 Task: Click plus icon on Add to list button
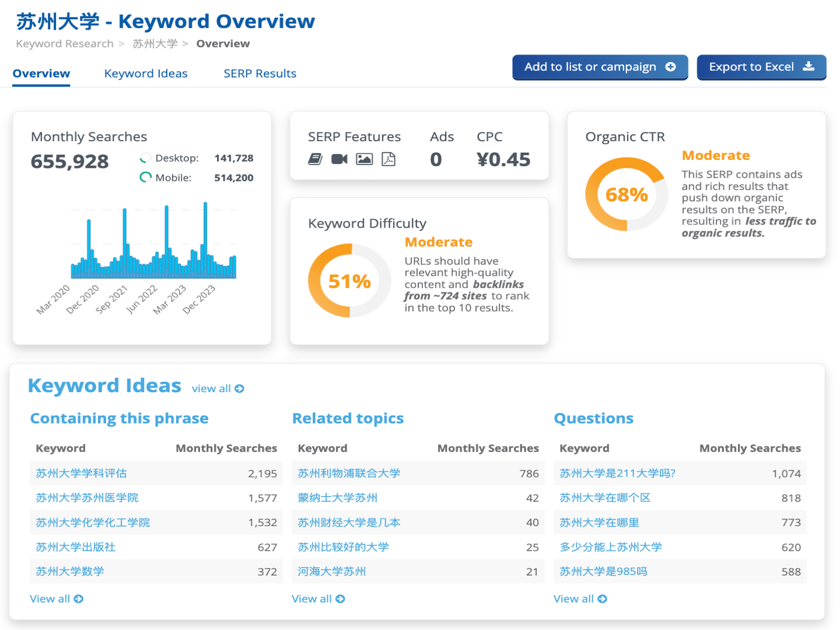point(671,67)
